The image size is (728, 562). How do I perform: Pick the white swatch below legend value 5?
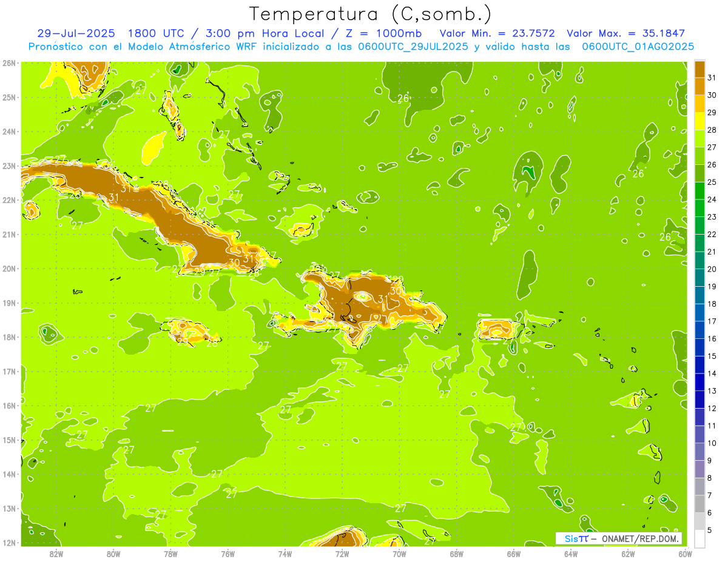700,538
